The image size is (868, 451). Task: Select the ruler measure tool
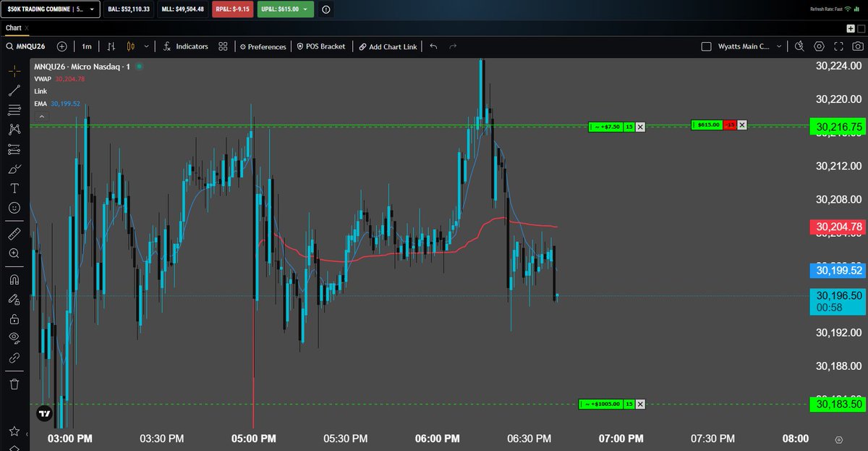pyautogui.click(x=14, y=234)
